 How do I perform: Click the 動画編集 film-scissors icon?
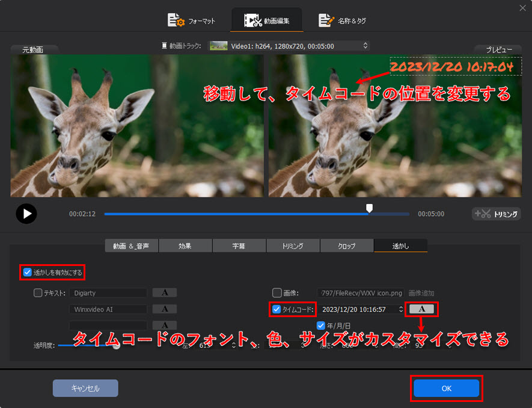coord(253,20)
